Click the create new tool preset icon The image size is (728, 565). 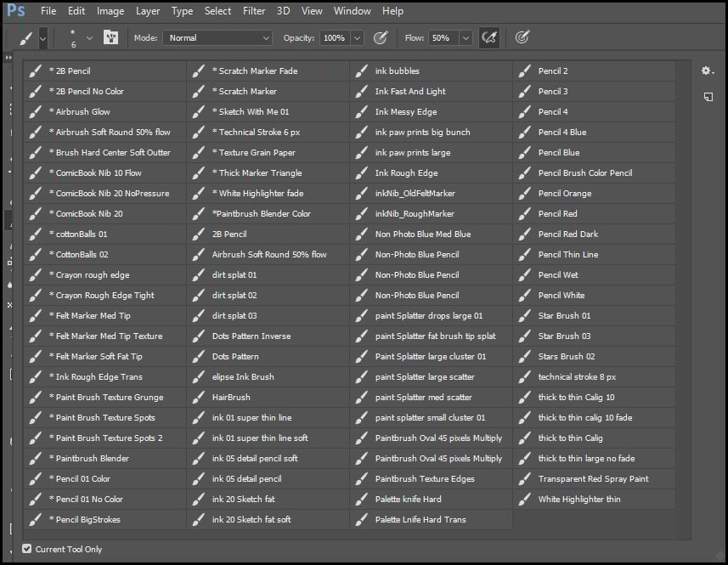pyautogui.click(x=708, y=97)
